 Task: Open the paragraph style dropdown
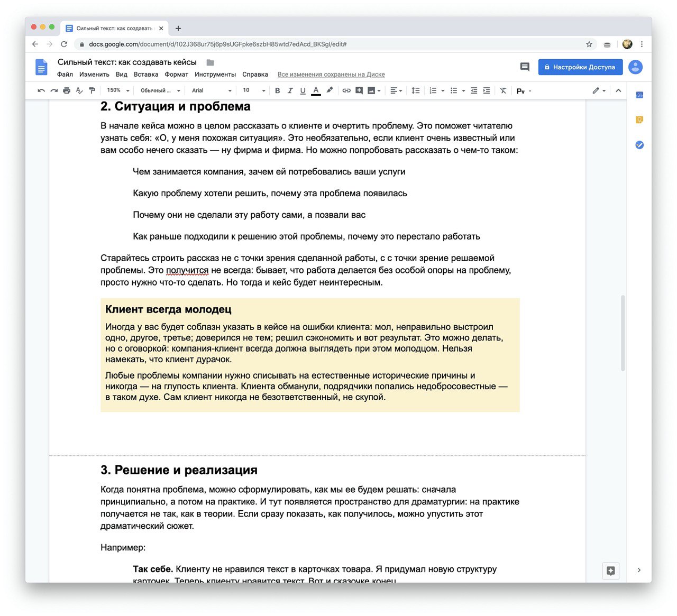[160, 90]
